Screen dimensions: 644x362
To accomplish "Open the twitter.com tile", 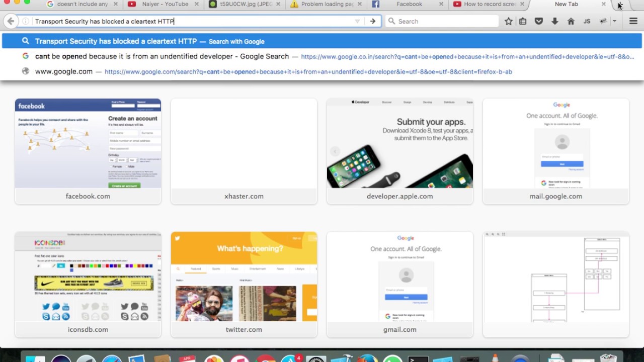I will pyautogui.click(x=244, y=285).
